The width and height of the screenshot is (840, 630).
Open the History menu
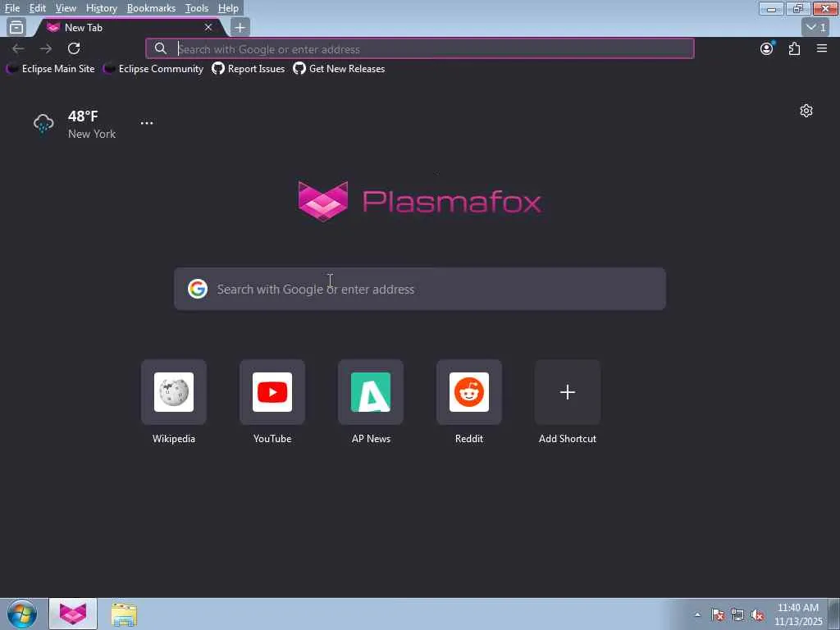click(x=101, y=8)
